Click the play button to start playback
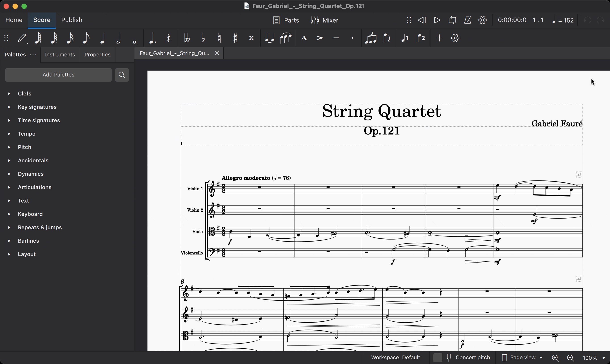Viewport: 610px width, 364px height. pos(437,20)
